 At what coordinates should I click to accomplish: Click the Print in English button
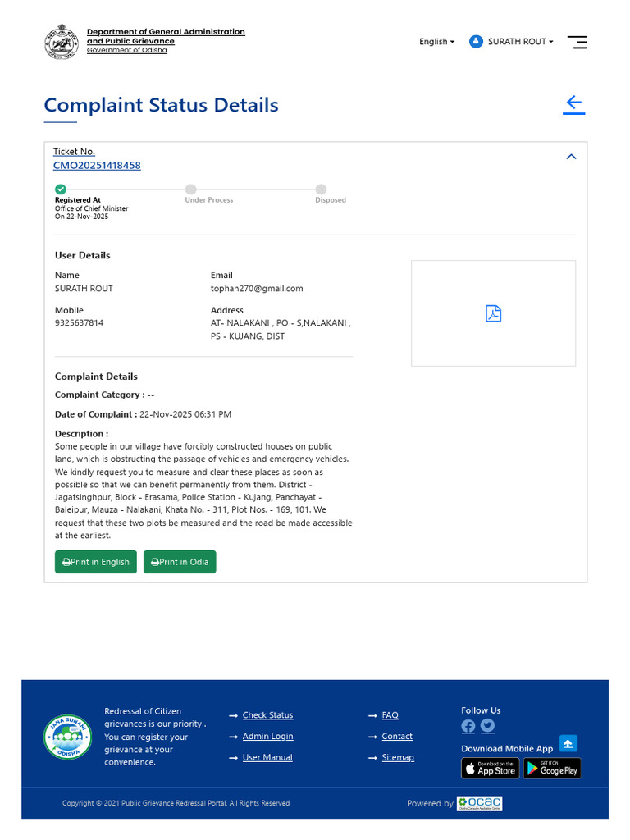click(x=96, y=562)
